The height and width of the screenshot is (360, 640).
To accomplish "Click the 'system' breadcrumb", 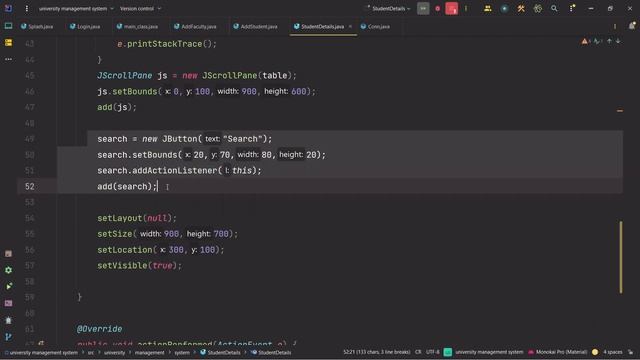I will (x=182, y=353).
